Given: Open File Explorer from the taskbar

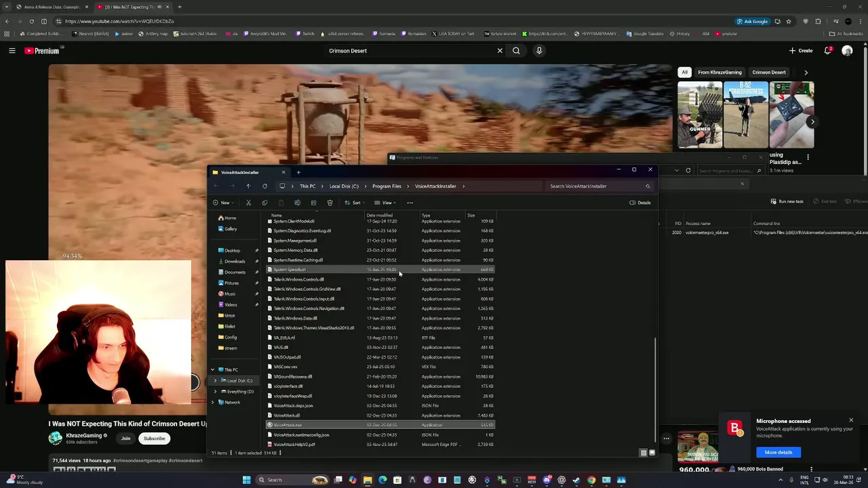Looking at the screenshot, I should tap(368, 480).
